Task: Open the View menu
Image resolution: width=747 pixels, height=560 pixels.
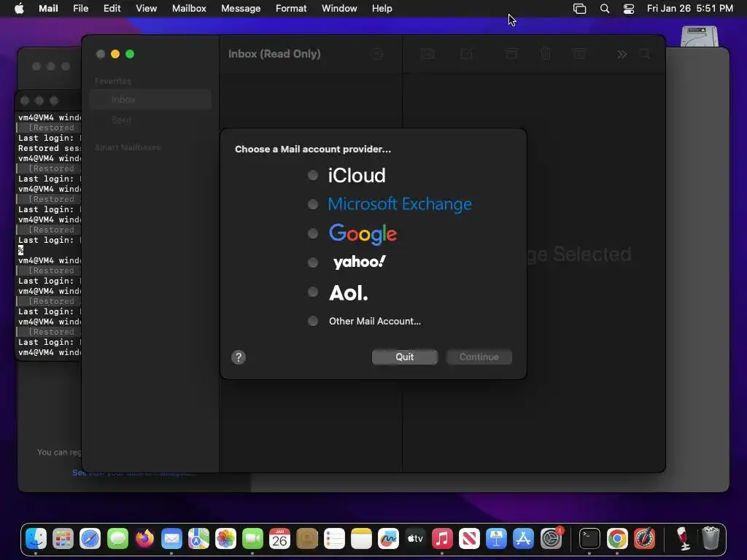Action: tap(146, 9)
